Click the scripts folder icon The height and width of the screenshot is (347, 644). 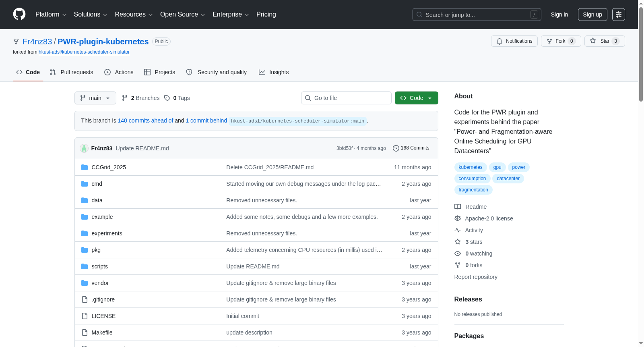pyautogui.click(x=85, y=266)
